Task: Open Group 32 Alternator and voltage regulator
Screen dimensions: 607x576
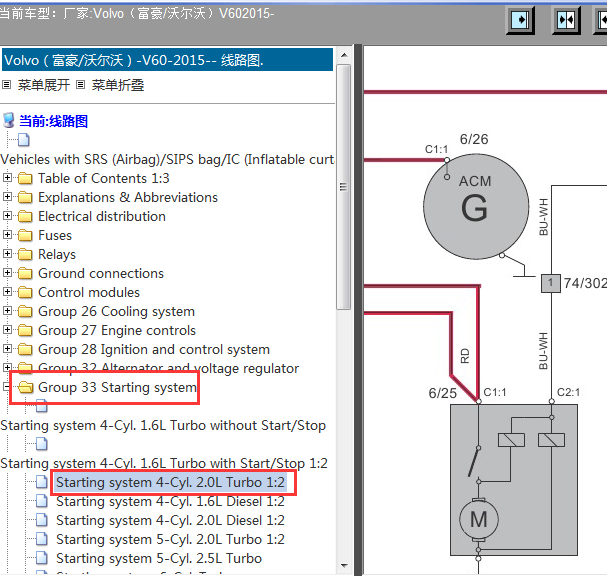Action: point(168,369)
